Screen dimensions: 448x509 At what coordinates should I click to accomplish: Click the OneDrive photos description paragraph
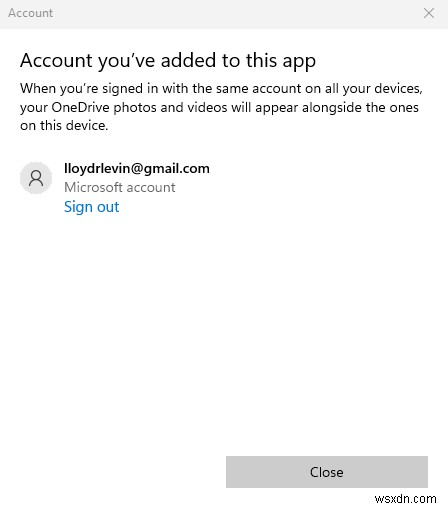(221, 107)
